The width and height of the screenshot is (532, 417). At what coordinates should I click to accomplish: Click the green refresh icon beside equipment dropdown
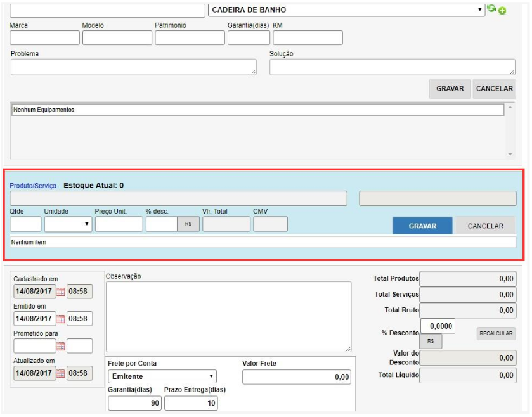pyautogui.click(x=491, y=10)
